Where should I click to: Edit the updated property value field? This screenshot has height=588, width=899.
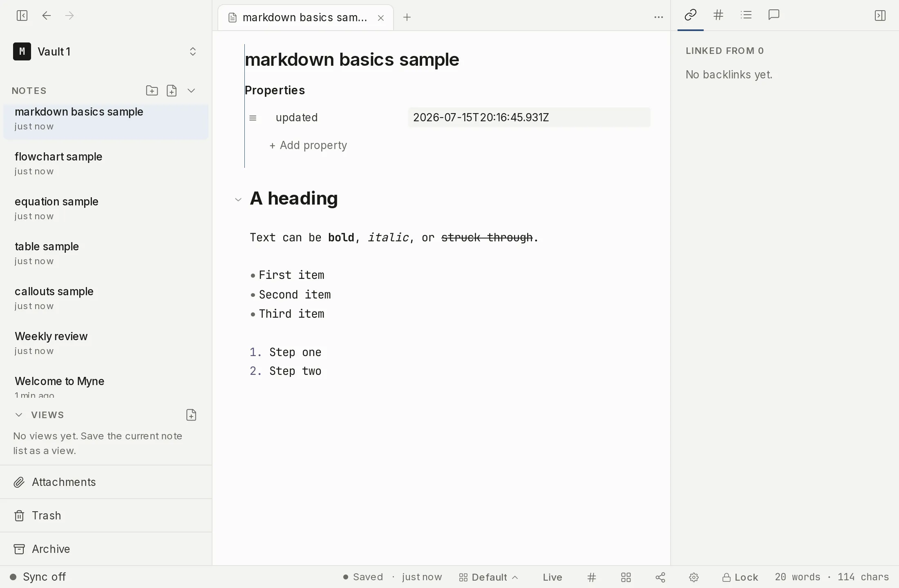(x=529, y=118)
